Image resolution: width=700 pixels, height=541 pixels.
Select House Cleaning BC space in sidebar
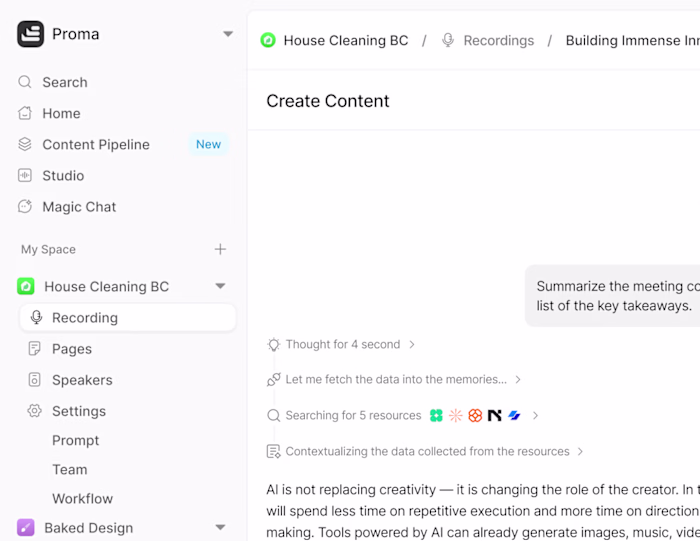(x=106, y=287)
